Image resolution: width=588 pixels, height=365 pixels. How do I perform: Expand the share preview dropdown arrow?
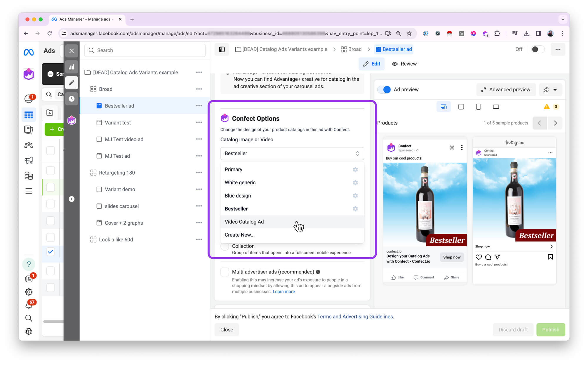pos(555,90)
